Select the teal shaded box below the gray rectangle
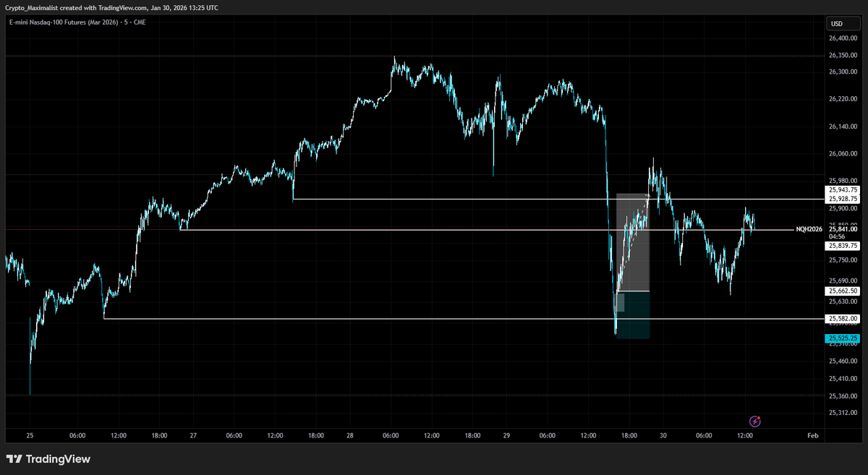Viewport: 868px width, 475px height. [634, 314]
